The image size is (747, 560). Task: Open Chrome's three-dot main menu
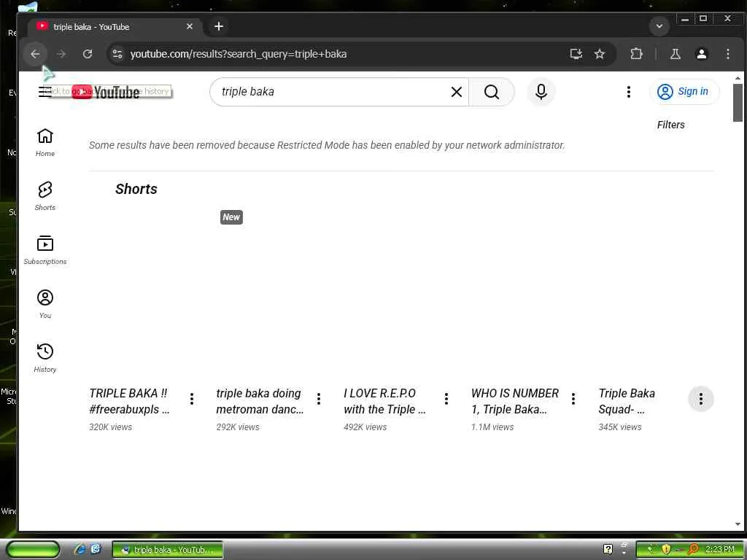pyautogui.click(x=727, y=54)
